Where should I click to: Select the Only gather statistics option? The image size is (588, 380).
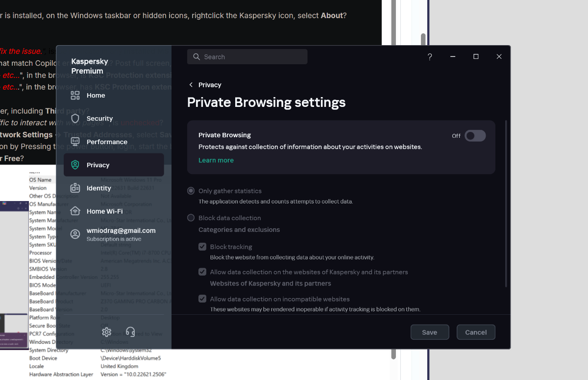click(x=191, y=191)
